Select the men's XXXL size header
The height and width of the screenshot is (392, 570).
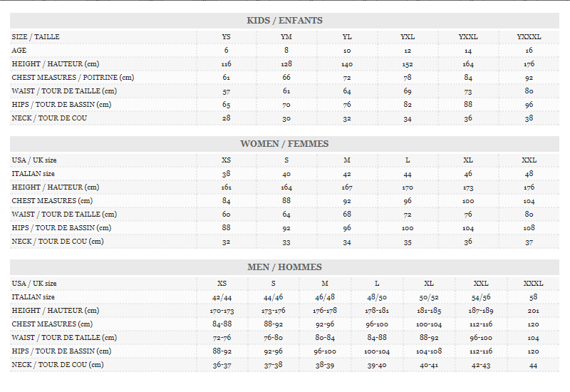click(x=533, y=284)
